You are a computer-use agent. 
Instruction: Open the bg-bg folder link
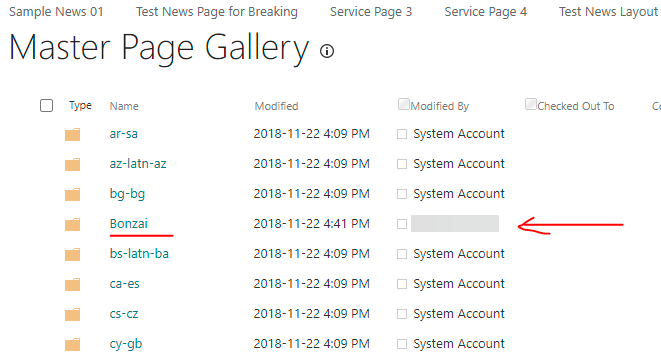point(127,194)
